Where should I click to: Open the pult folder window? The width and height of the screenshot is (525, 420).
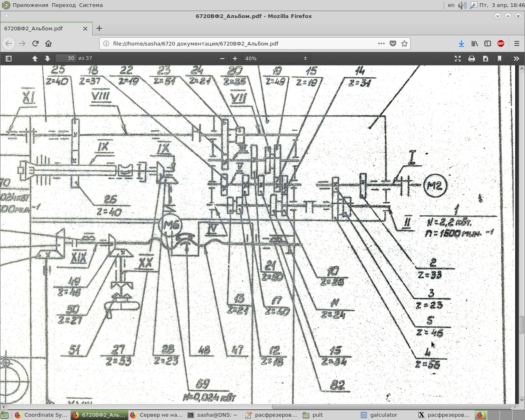[x=329, y=415]
